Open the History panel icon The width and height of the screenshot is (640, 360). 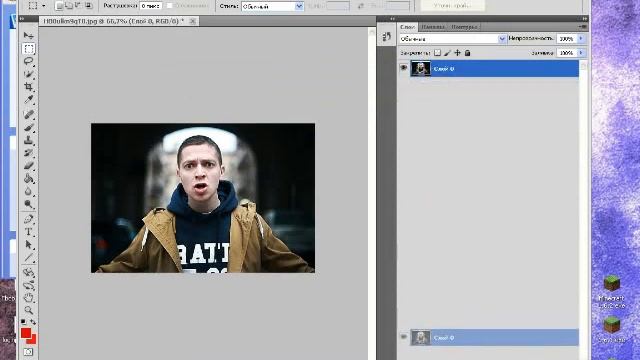(386, 37)
